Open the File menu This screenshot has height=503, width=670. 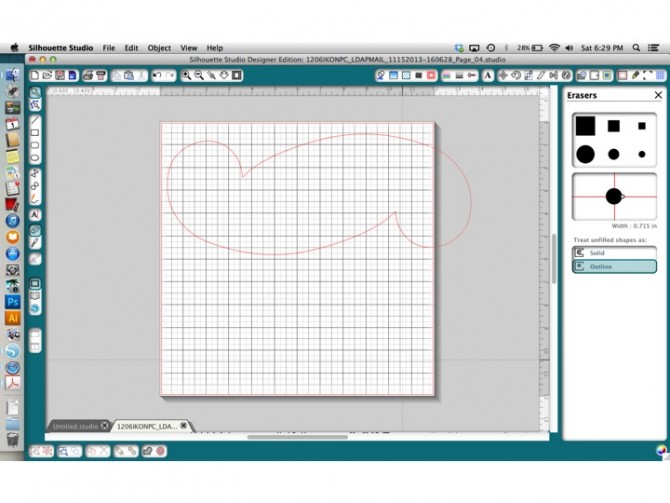point(109,48)
